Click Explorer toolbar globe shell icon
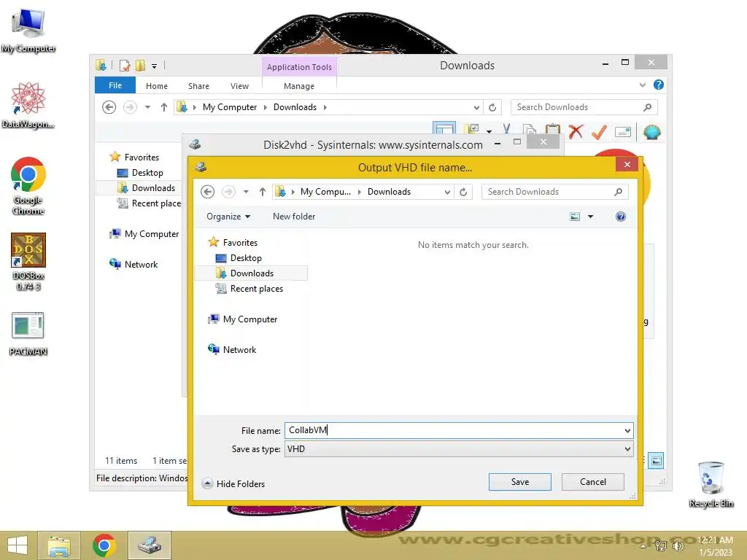 pos(651,131)
